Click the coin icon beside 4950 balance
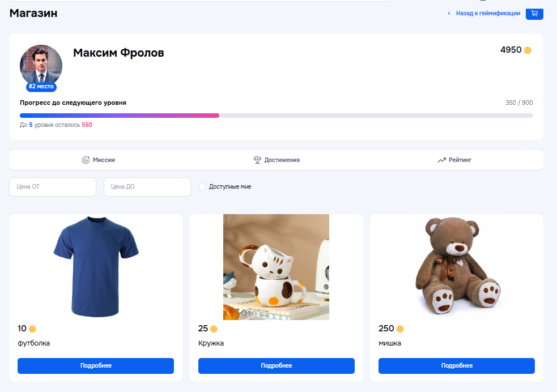Image resolution: width=557 pixels, height=392 pixels. click(x=528, y=50)
